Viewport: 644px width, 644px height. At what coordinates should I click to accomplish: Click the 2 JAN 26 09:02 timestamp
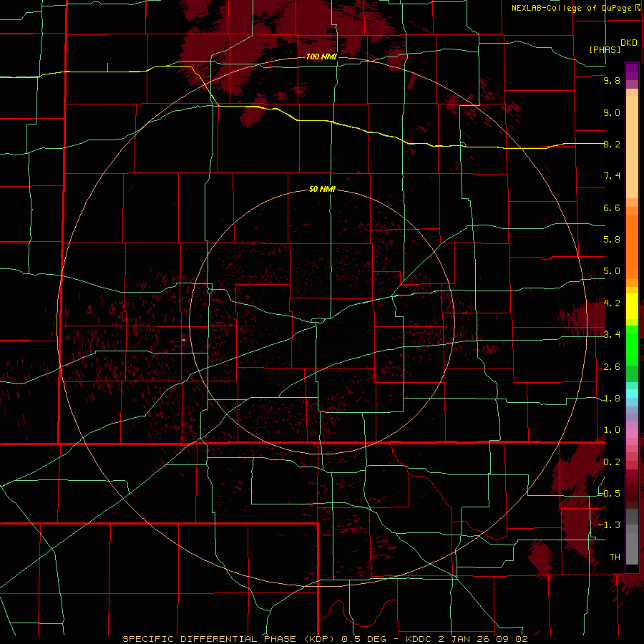pyautogui.click(x=484, y=639)
